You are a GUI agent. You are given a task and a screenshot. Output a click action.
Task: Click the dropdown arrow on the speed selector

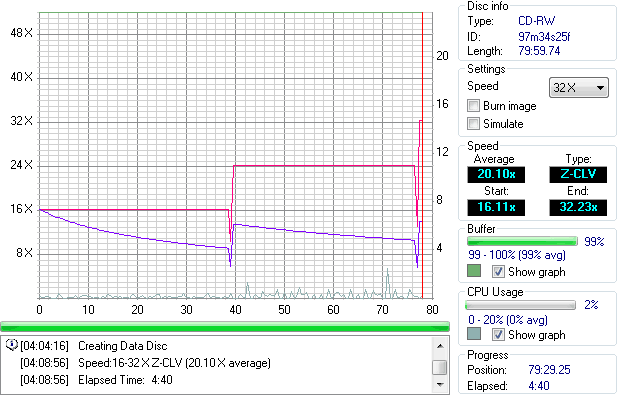(x=600, y=88)
